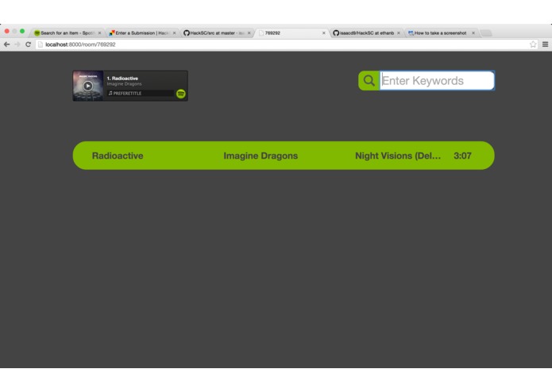Close the Search for an Item tab

coord(99,33)
